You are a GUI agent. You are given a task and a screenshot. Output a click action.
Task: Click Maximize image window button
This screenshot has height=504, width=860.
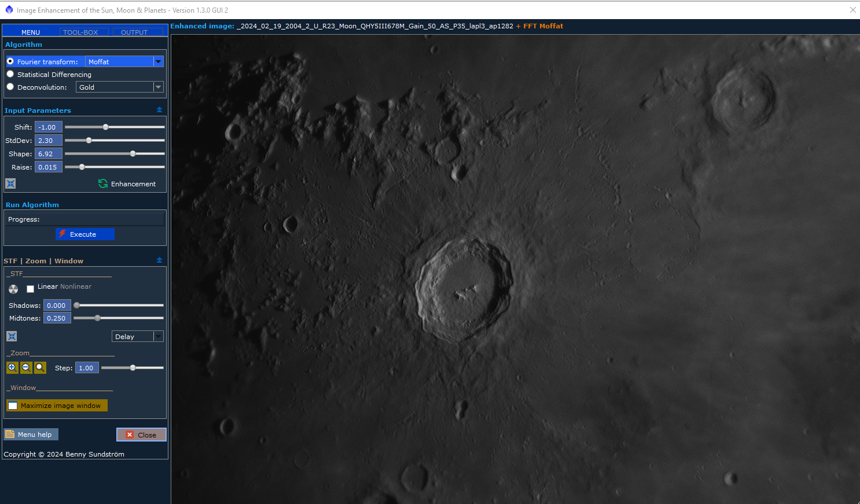[x=57, y=406]
